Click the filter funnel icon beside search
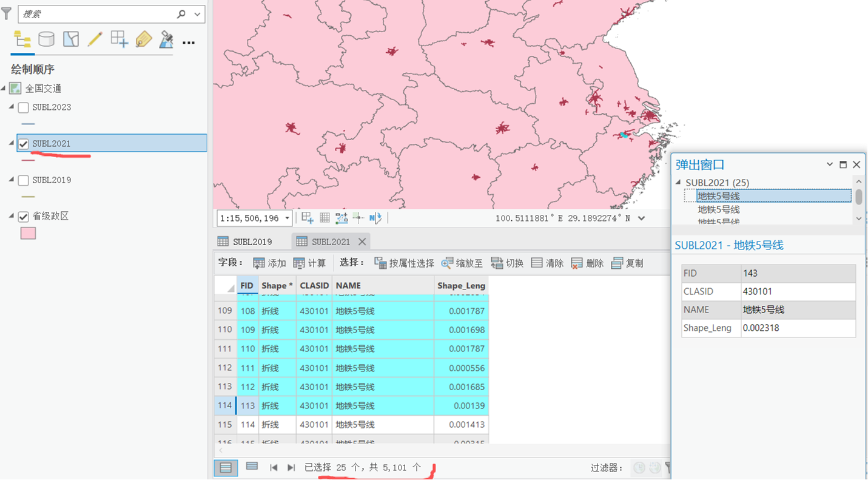 pos(6,13)
